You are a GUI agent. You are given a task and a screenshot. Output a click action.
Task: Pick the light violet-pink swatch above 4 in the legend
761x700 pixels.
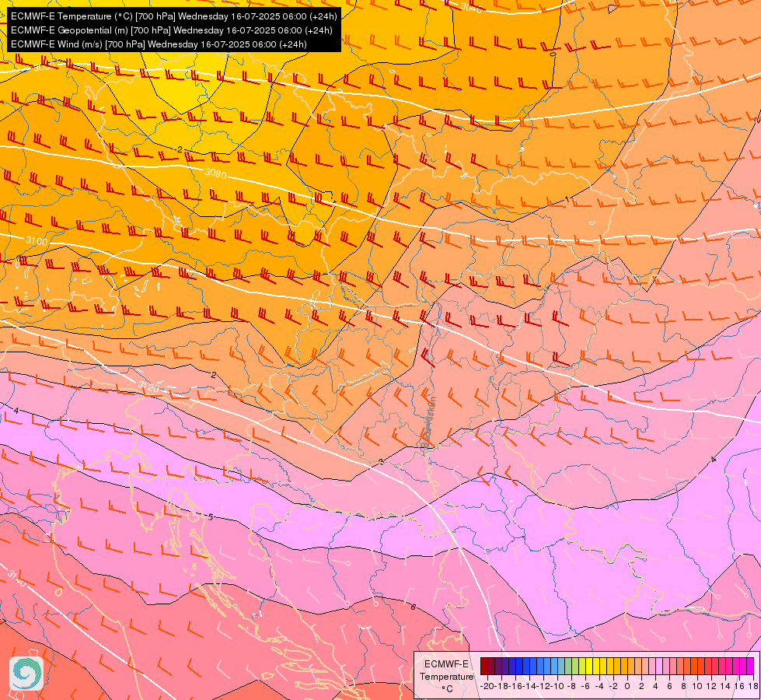[x=659, y=666]
